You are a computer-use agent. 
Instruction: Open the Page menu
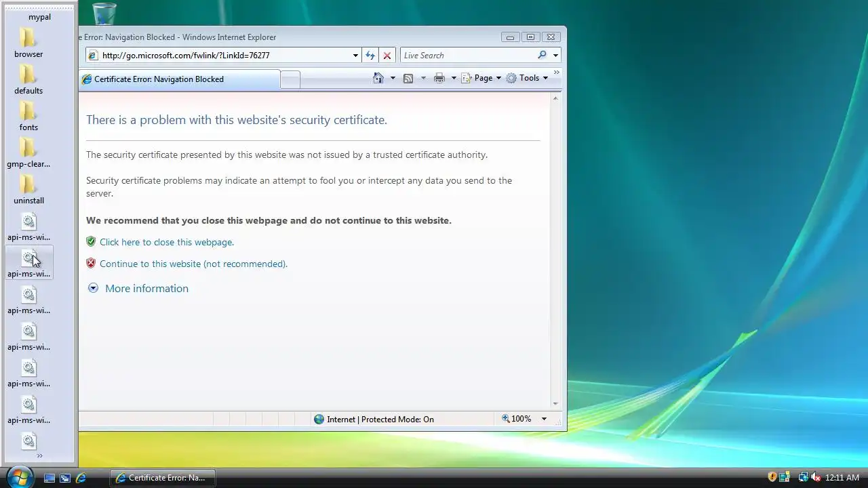click(x=481, y=78)
